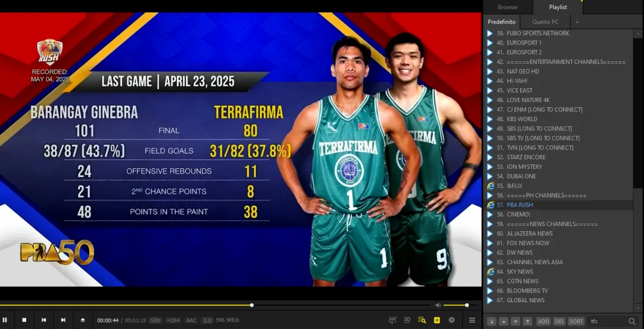Image resolution: width=644 pixels, height=329 pixels.
Task: Click the ADD button in playlist
Action: 543,321
